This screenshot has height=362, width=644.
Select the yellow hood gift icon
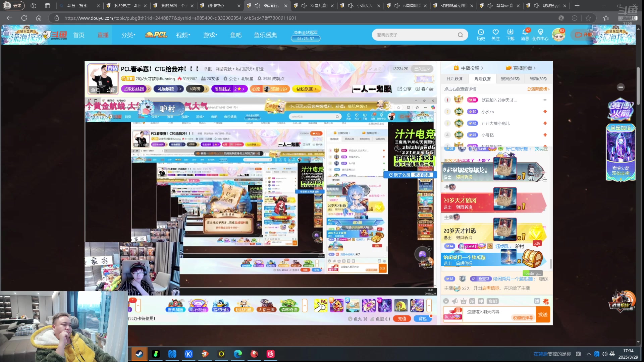[x=401, y=305]
